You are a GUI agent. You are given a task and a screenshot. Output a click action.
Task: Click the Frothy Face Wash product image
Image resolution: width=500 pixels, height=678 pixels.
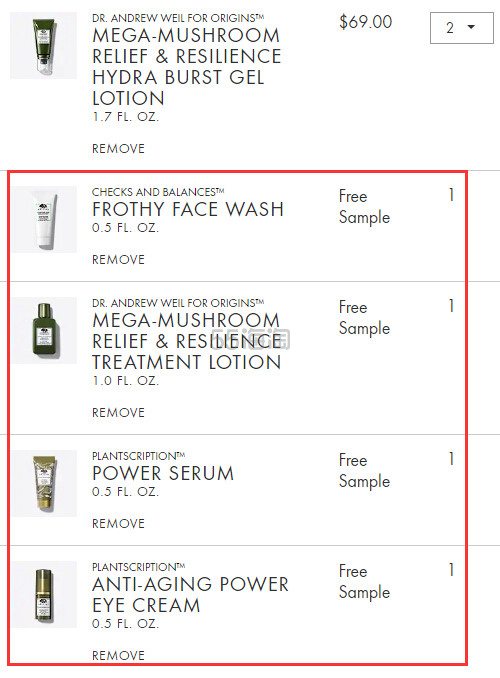pyautogui.click(x=43, y=220)
